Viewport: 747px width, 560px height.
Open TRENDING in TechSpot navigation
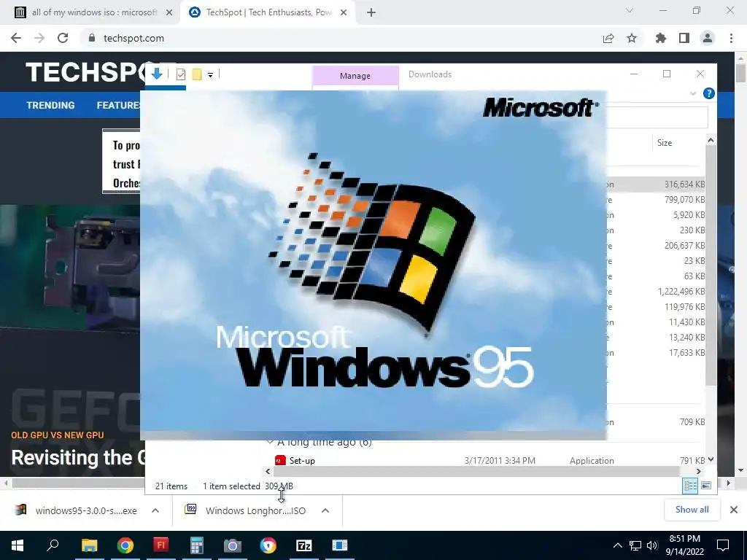pyautogui.click(x=50, y=105)
